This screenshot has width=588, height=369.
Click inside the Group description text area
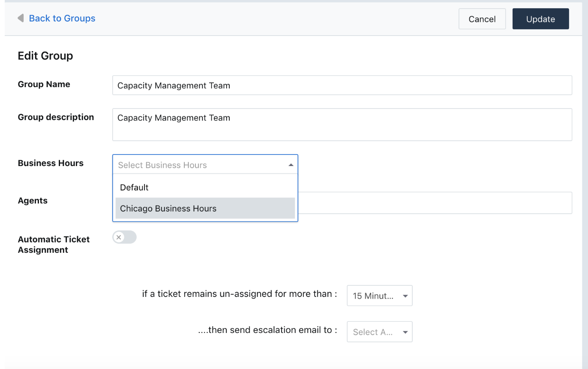pos(342,124)
